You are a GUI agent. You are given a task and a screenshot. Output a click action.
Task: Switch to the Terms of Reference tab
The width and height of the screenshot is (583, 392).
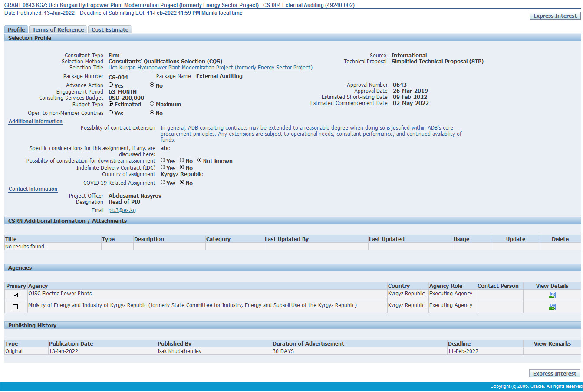(58, 29)
